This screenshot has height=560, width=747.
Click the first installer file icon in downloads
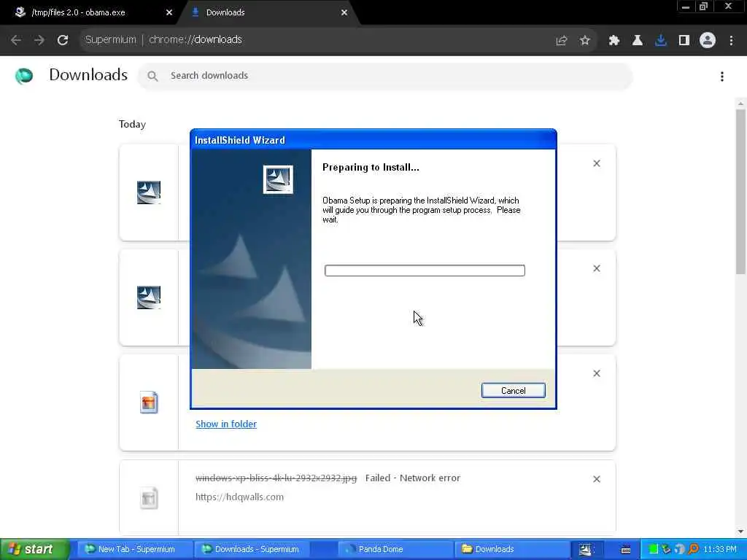[149, 192]
